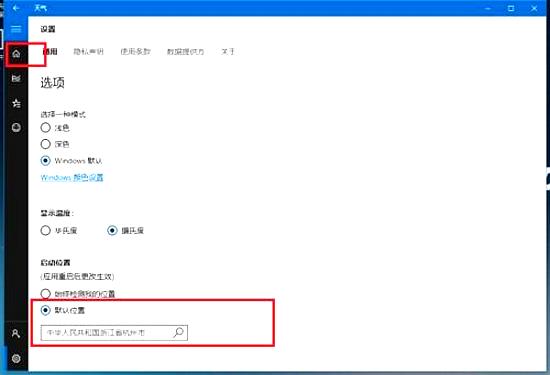Click the search magnifier in location box

click(179, 332)
